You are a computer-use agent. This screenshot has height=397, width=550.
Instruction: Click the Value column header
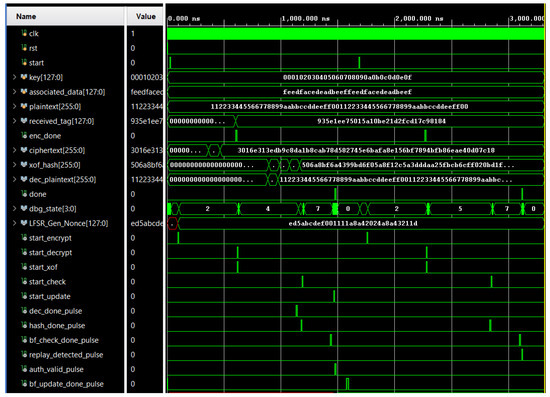pyautogui.click(x=145, y=16)
